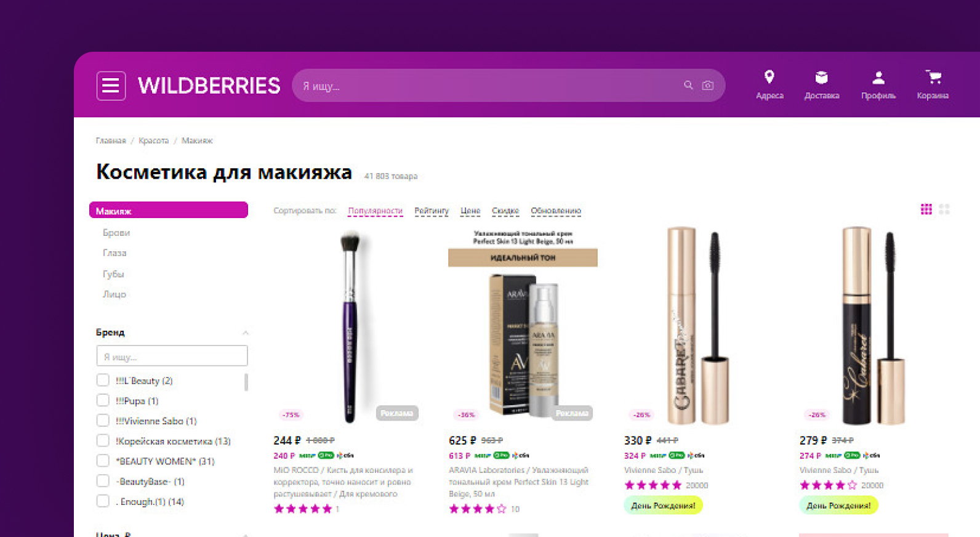The image size is (980, 537).
Task: Enable the !Корейская косметика (13) checkbox
Action: [103, 441]
